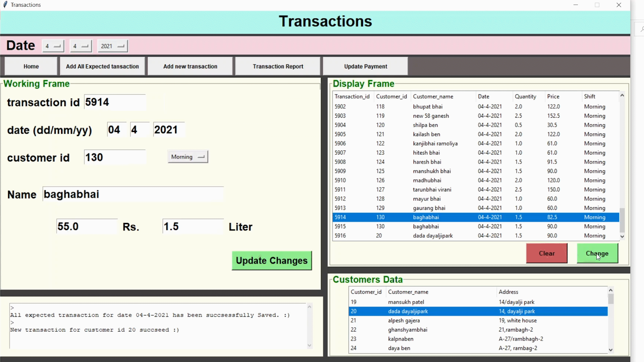The height and width of the screenshot is (362, 644).
Task: Open the day dropdown in Date bar
Action: [53, 46]
